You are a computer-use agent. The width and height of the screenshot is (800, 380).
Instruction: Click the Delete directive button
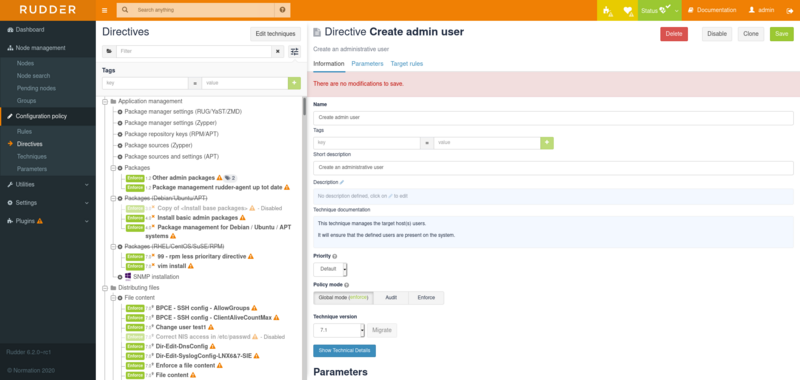tap(674, 34)
